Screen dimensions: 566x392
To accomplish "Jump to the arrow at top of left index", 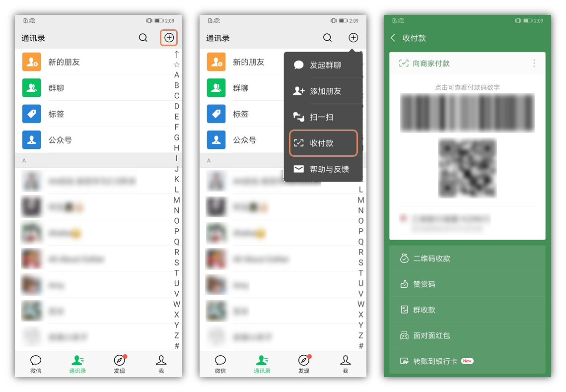I will click(x=177, y=55).
